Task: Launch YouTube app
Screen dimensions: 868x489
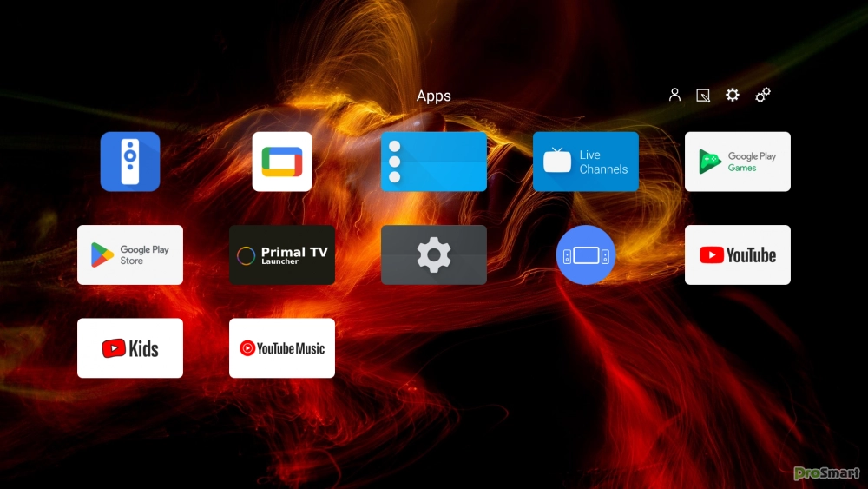Action: 738,255
